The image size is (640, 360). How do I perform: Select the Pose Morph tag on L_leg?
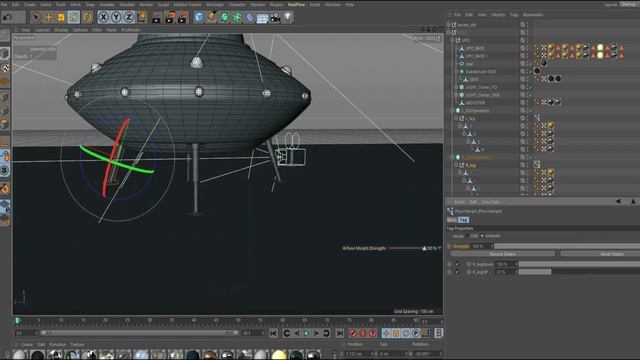tap(537, 118)
